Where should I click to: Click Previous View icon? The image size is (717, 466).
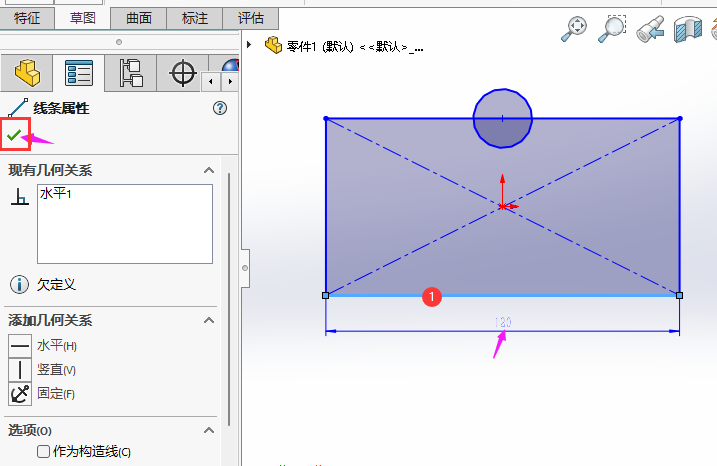pos(650,29)
